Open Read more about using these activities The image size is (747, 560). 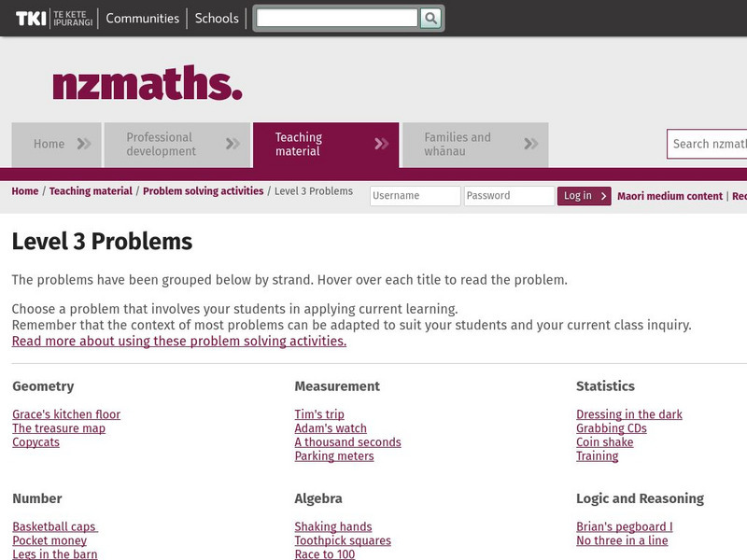179,341
